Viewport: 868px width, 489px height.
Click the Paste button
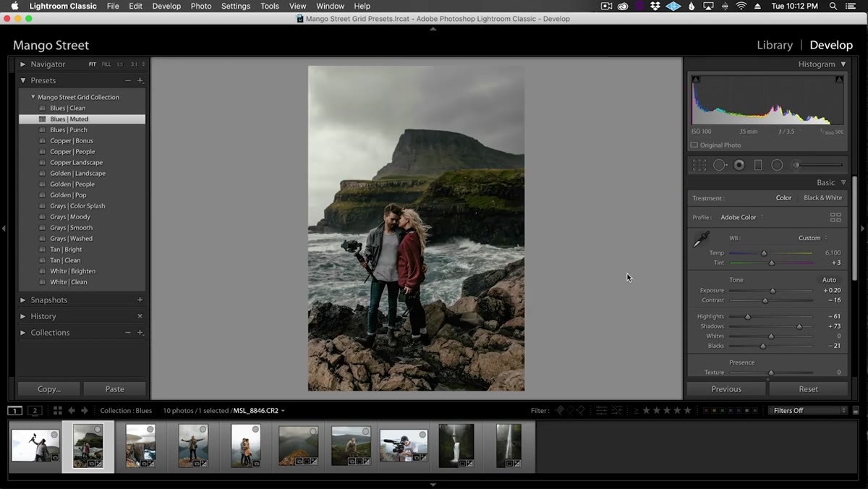114,389
